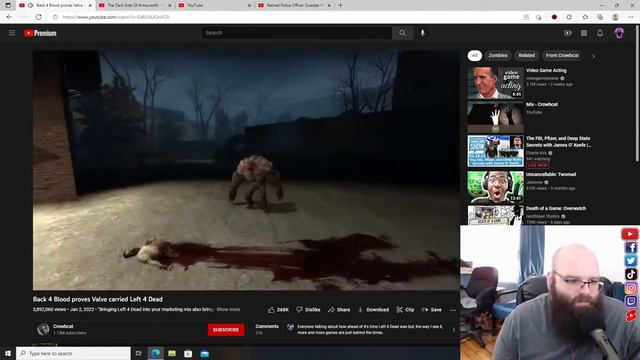Switch to Back 4 Blood browser tab

coord(55,5)
